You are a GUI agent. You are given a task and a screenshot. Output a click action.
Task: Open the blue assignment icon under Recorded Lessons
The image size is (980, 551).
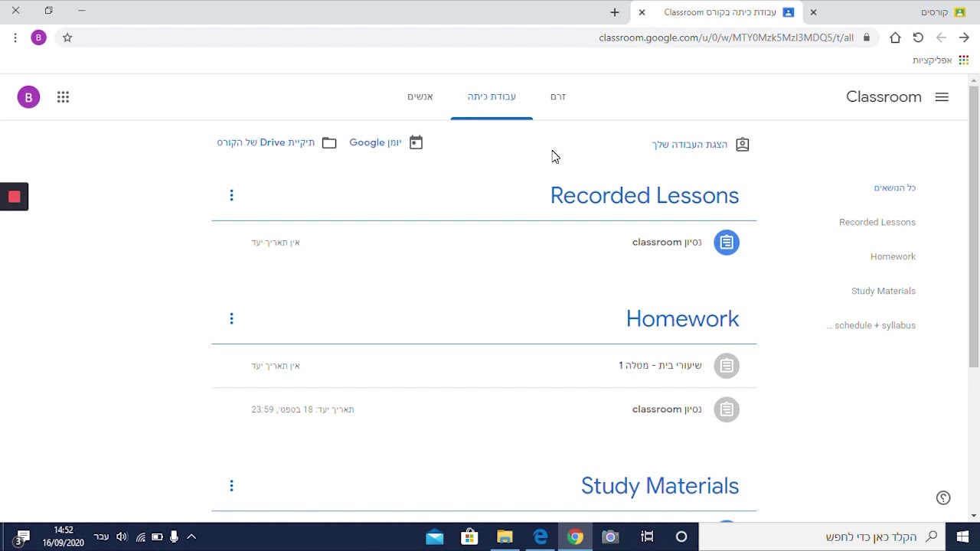(727, 243)
